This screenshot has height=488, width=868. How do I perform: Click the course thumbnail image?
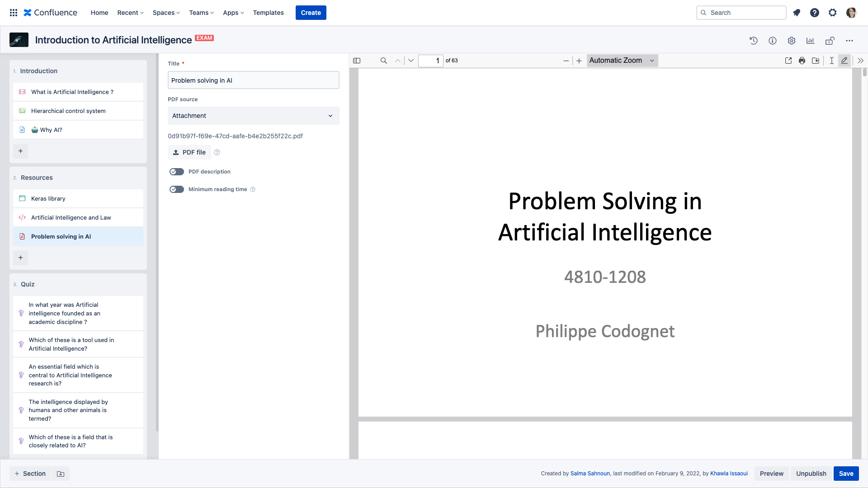click(19, 40)
